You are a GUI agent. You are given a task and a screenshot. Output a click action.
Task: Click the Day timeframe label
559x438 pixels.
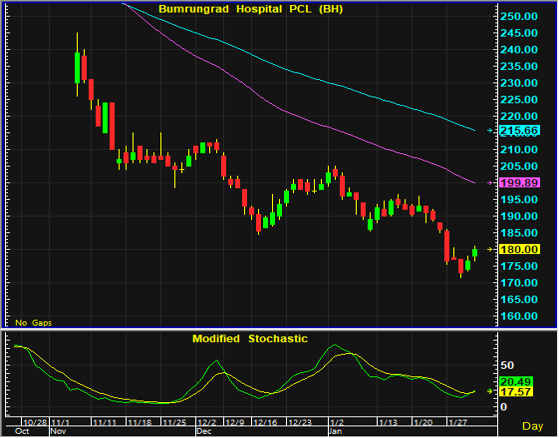(533, 426)
